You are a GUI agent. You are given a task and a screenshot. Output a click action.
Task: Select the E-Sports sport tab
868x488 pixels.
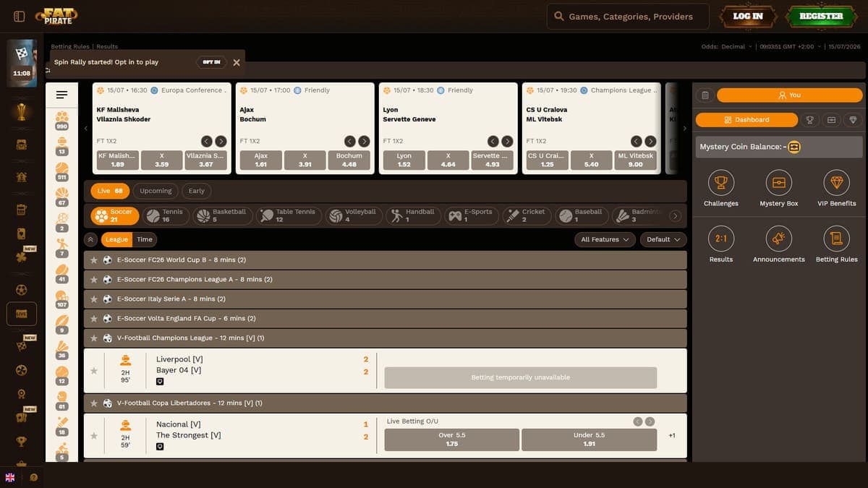(x=470, y=215)
